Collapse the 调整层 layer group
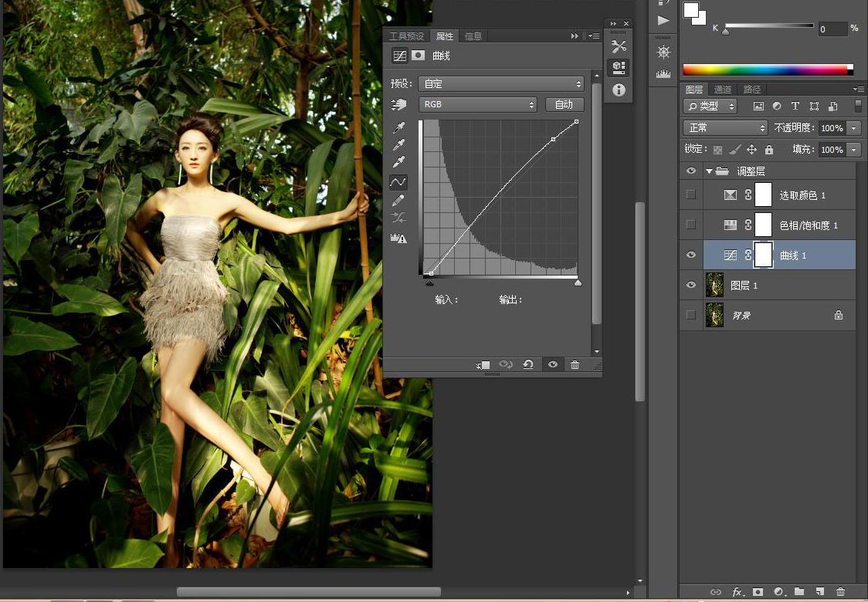The height and width of the screenshot is (602, 868). point(709,171)
